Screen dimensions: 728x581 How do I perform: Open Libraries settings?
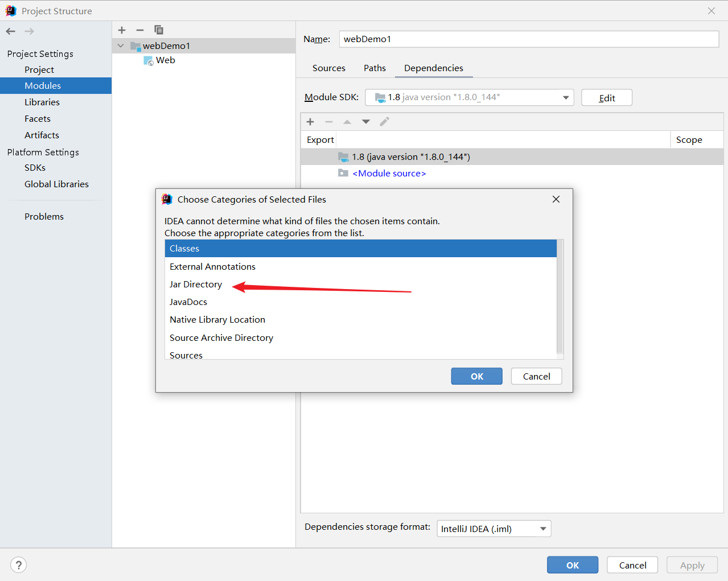point(42,102)
